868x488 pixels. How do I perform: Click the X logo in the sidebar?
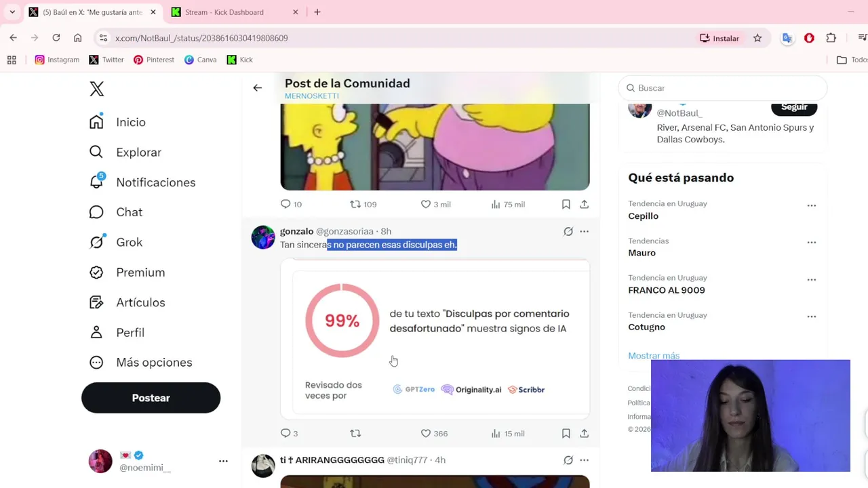pyautogui.click(x=97, y=89)
